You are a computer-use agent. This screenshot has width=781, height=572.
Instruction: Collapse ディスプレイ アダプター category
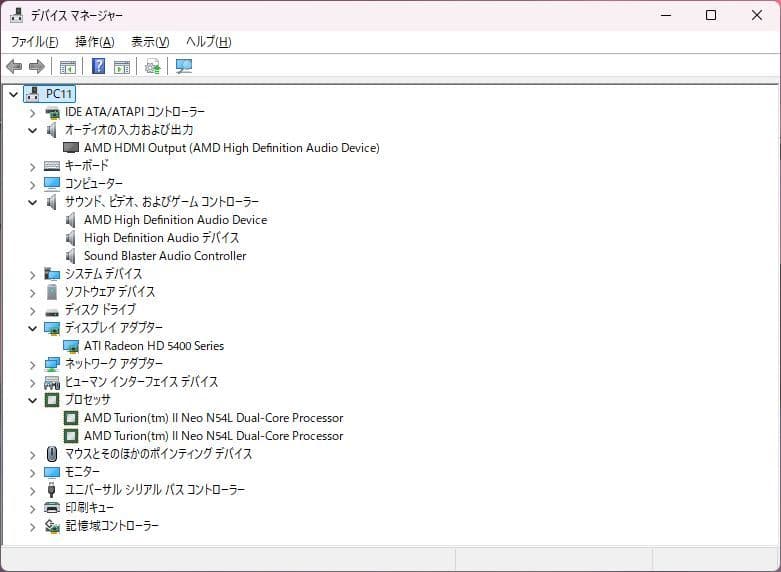pyautogui.click(x=32, y=328)
